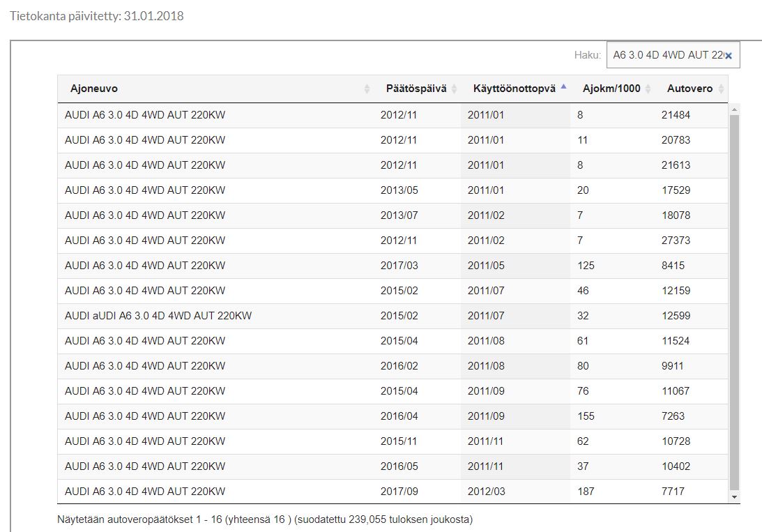Sort the table by the Autovero arrows

pyautogui.click(x=721, y=89)
